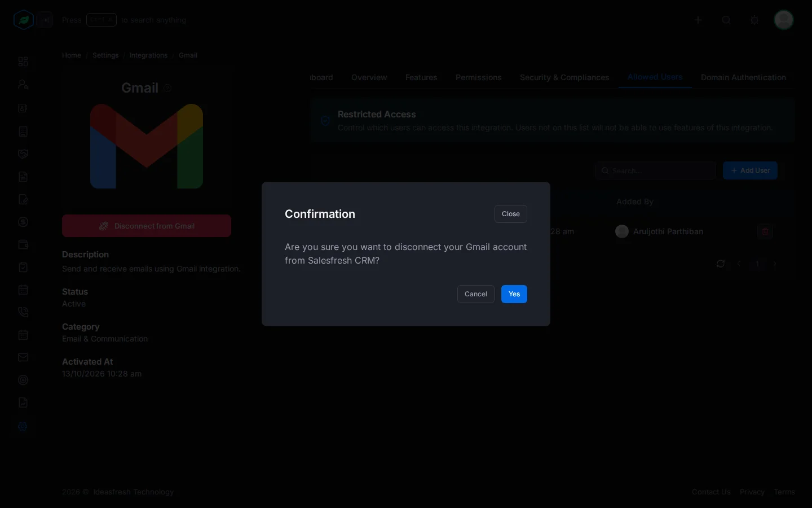Click the Disconnect from Gmail button
The height and width of the screenshot is (508, 812).
coord(147,226)
